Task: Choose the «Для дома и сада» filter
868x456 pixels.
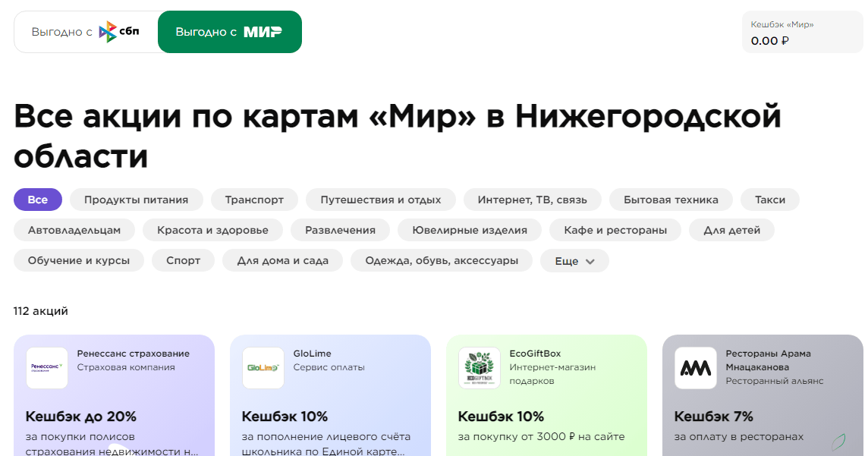Action: pyautogui.click(x=283, y=261)
